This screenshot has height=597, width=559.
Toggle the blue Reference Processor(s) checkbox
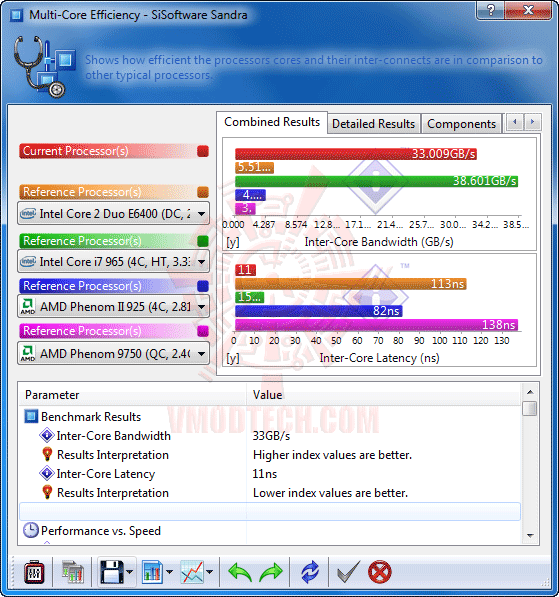pyautogui.click(x=203, y=286)
